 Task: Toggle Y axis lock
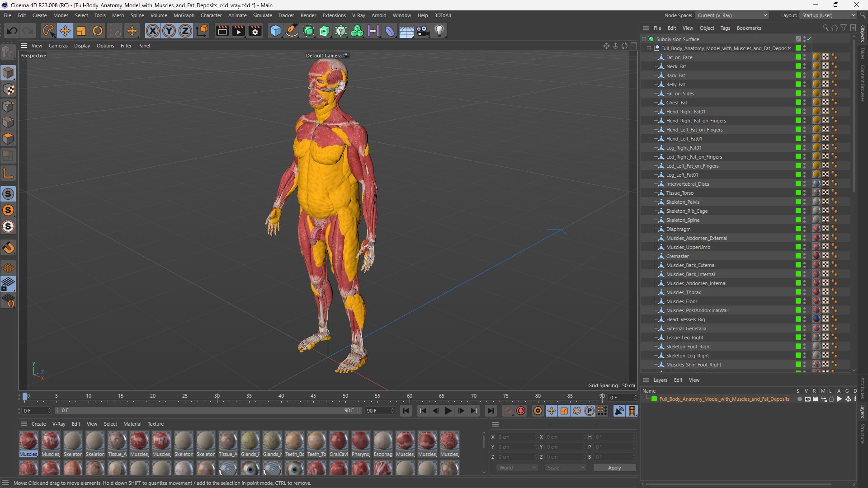click(x=169, y=31)
